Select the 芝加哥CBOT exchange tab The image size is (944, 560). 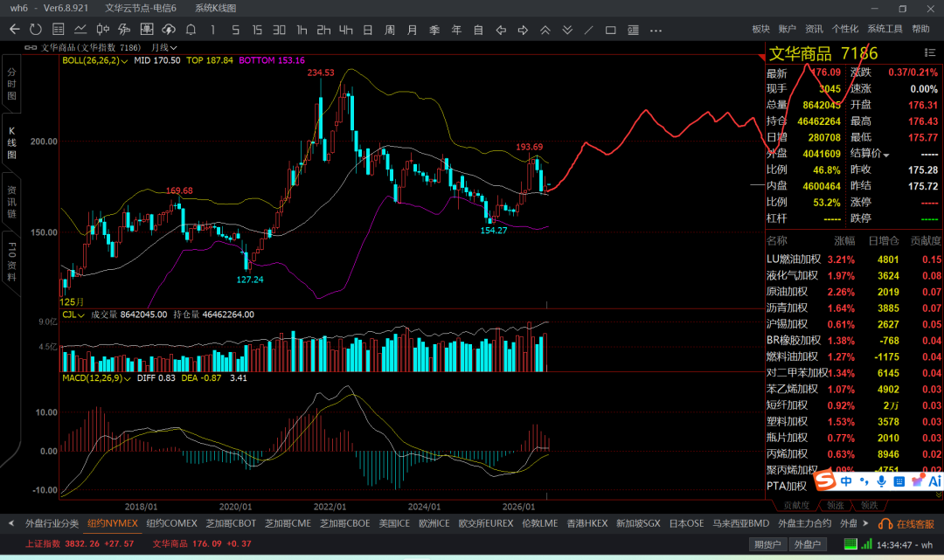click(231, 523)
